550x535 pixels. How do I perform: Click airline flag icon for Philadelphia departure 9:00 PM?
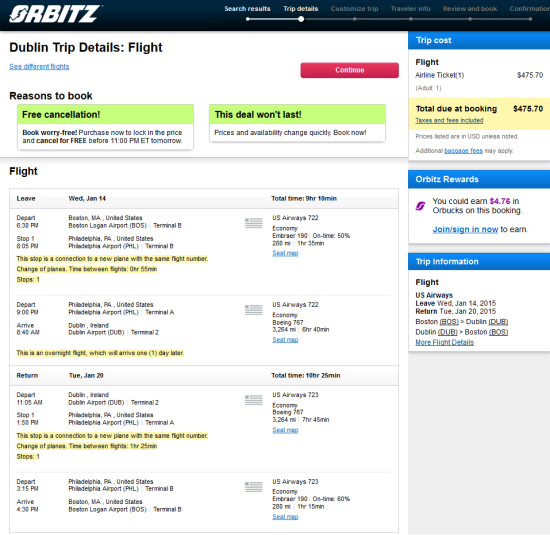(x=254, y=310)
